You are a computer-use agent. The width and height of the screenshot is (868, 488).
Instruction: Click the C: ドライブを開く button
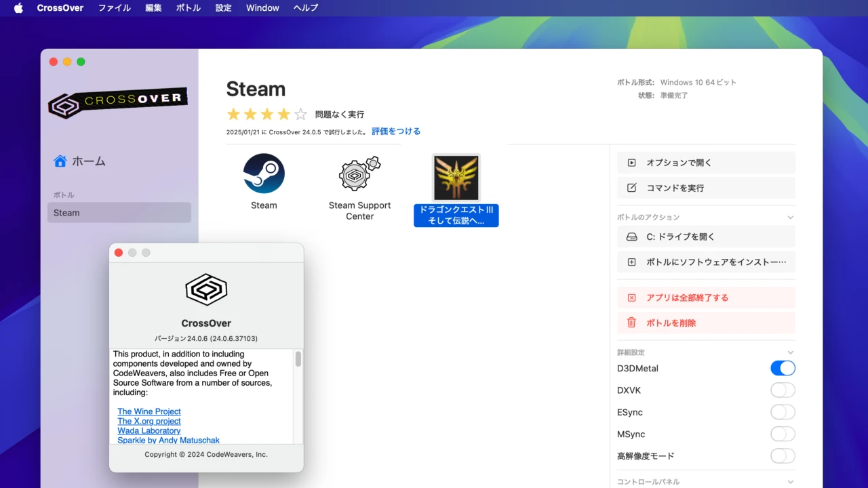tap(706, 237)
